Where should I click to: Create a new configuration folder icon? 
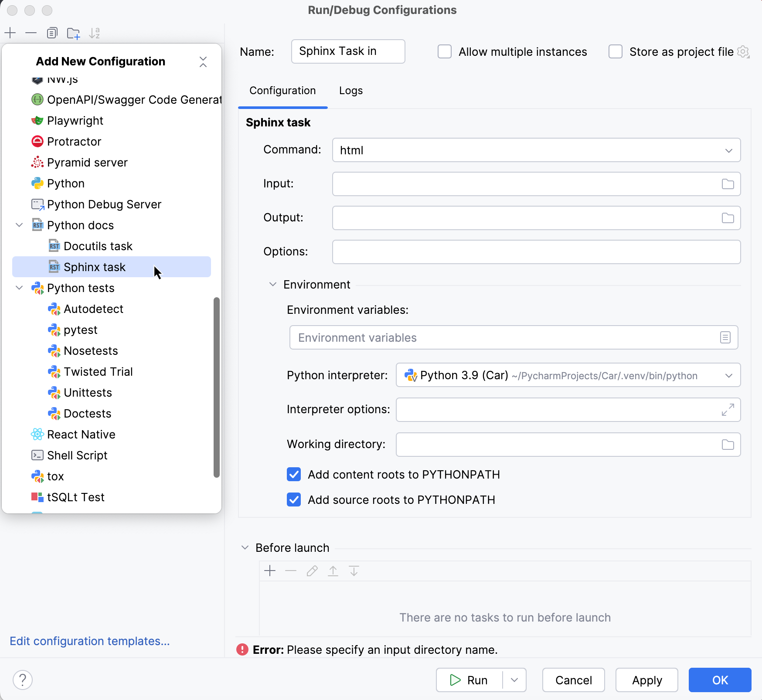[73, 32]
